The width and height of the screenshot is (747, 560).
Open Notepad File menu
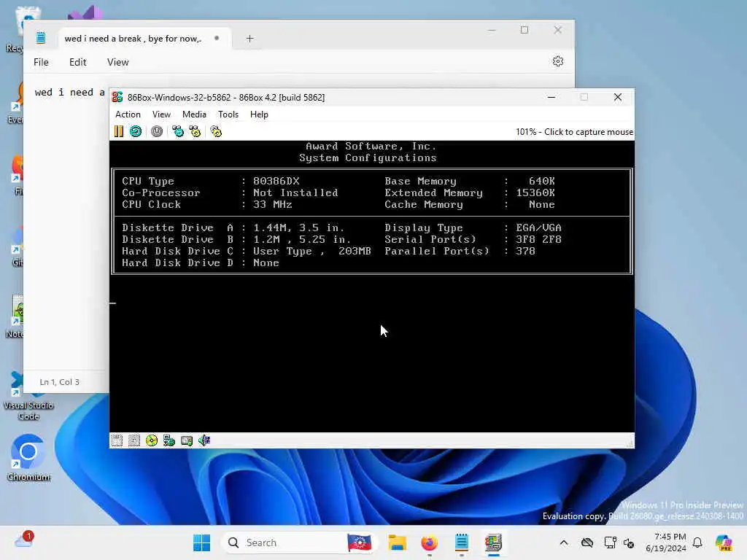[41, 62]
